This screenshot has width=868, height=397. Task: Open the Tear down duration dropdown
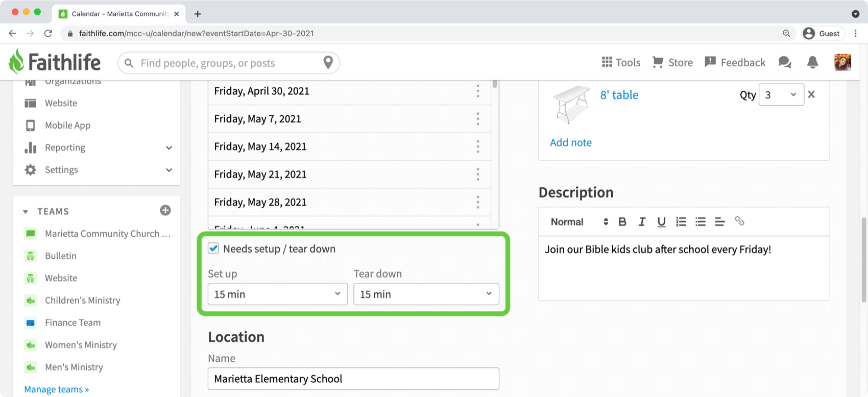pyautogui.click(x=426, y=294)
